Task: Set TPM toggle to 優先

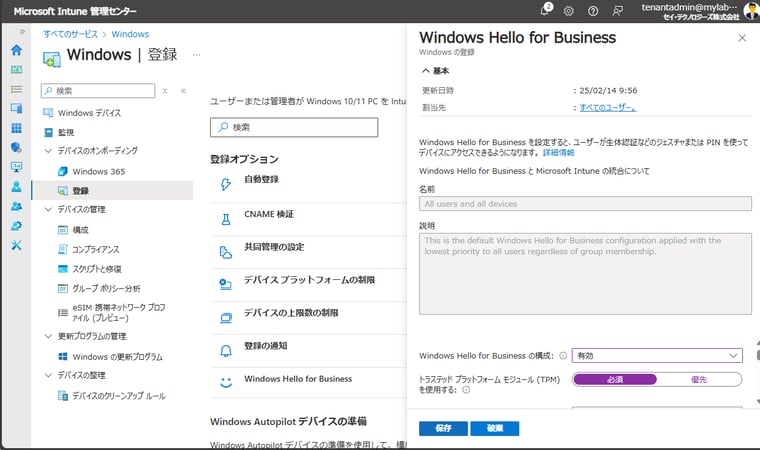Action: (x=699, y=380)
